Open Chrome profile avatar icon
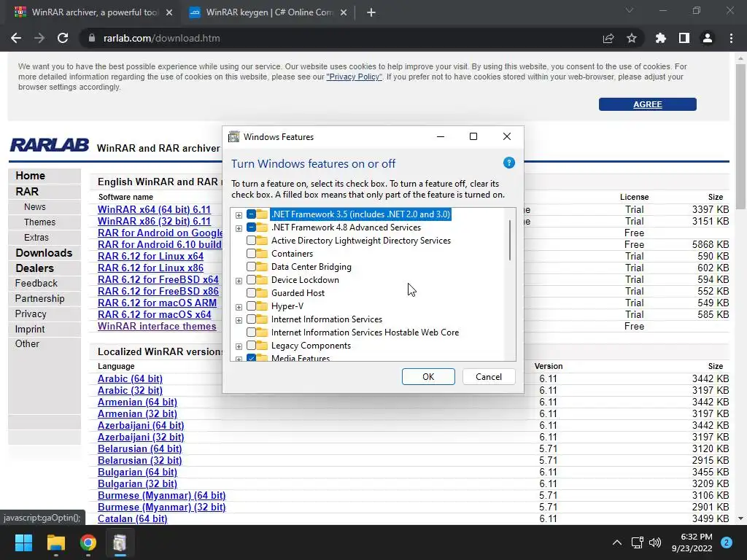Image resolution: width=747 pixels, height=560 pixels. coord(708,38)
